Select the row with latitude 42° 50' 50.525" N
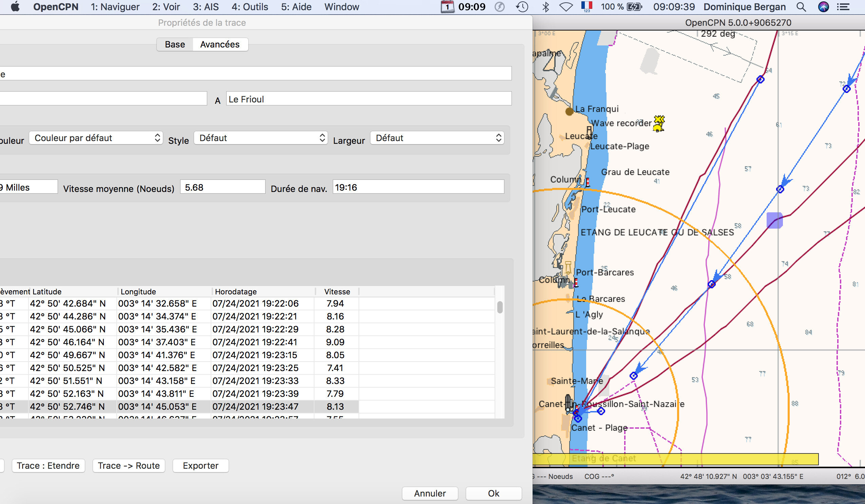 tap(247, 367)
